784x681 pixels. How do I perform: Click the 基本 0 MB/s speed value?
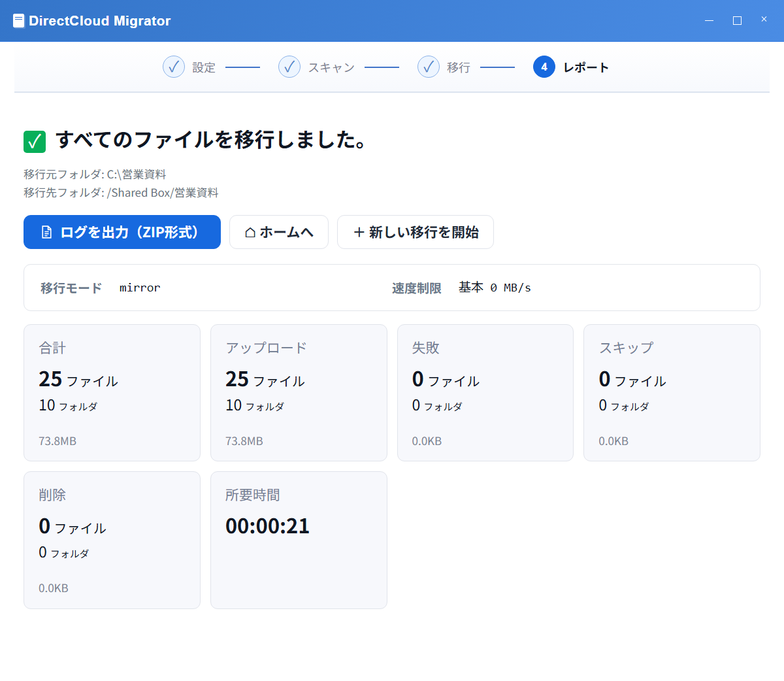[495, 288]
